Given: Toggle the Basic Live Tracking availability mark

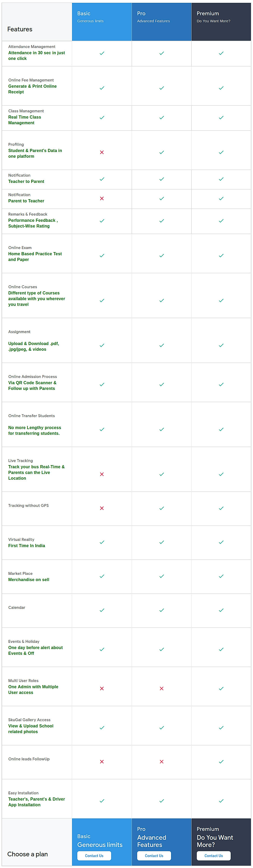Looking at the screenshot, I should pyautogui.click(x=101, y=474).
